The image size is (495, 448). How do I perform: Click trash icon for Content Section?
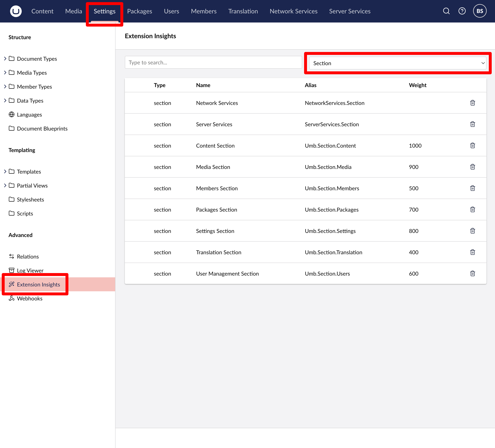click(x=472, y=145)
